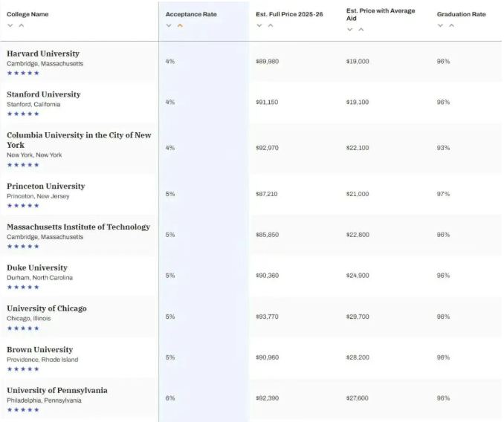Select Chicago's $29,700 aid price
Viewport: 504px width, 422px height.
358,316
